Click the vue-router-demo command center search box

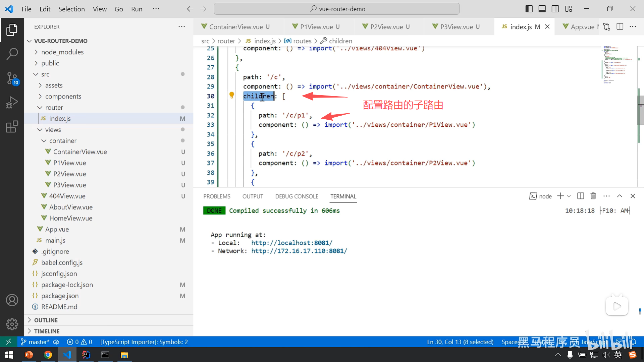(x=336, y=9)
